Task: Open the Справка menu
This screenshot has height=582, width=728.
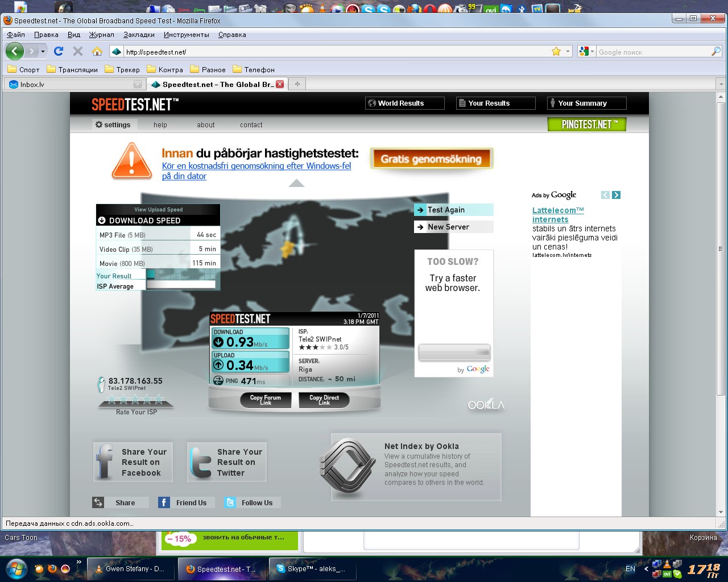Action: coord(232,35)
